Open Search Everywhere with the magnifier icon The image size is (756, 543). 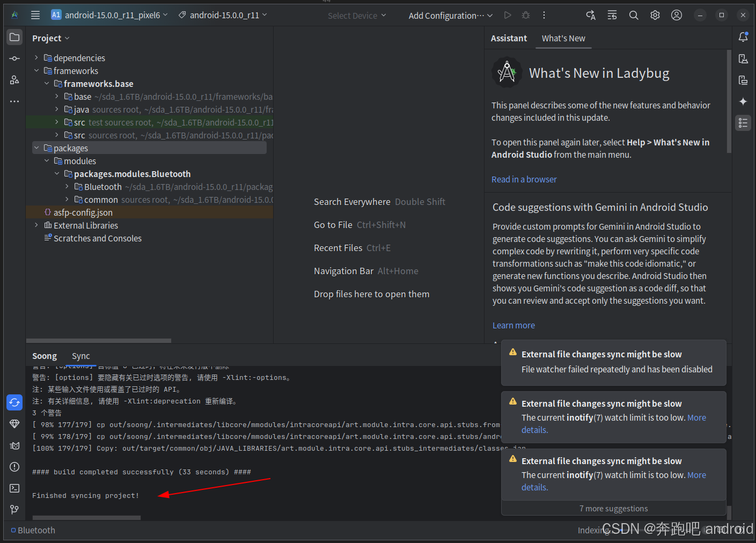634,15
